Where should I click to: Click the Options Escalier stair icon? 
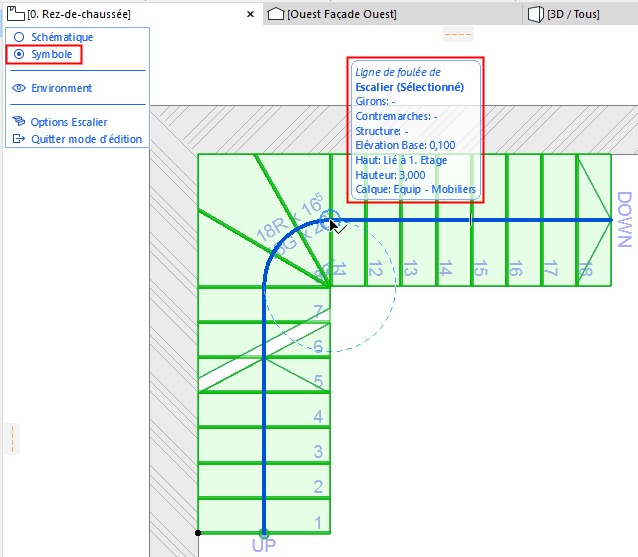point(19,121)
